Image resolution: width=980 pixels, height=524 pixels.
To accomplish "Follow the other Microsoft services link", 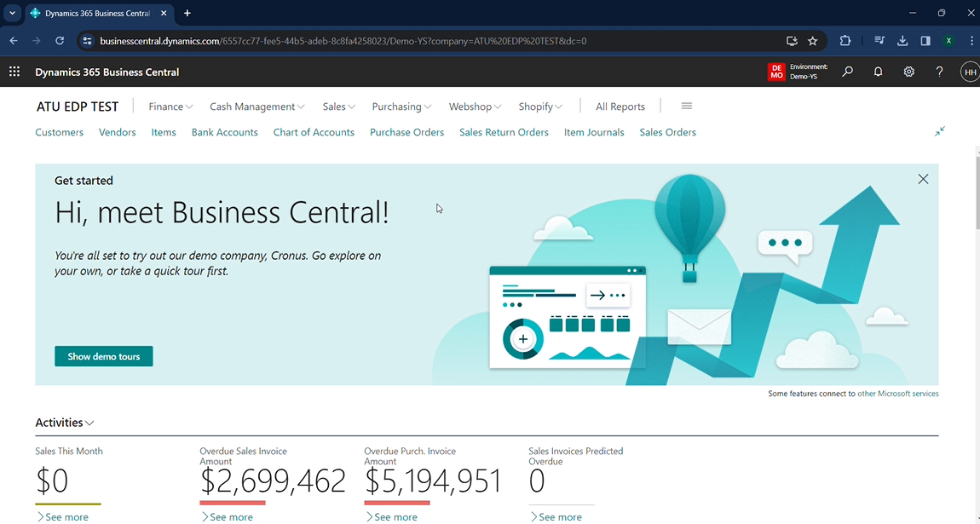I will tap(897, 394).
